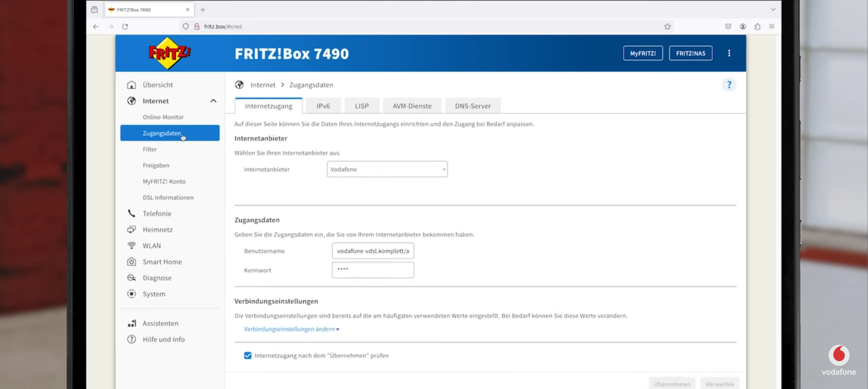
Task: Bookmark page with the star icon
Action: (667, 27)
